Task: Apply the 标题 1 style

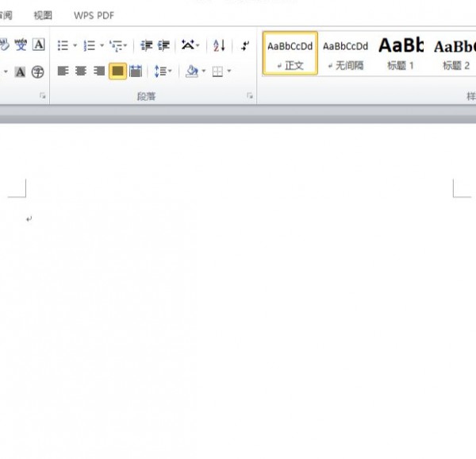Action: click(x=401, y=53)
